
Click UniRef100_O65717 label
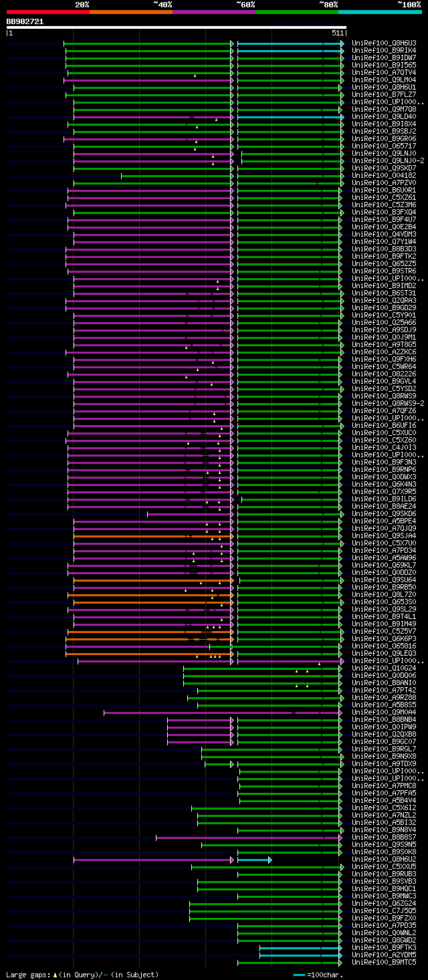point(384,146)
